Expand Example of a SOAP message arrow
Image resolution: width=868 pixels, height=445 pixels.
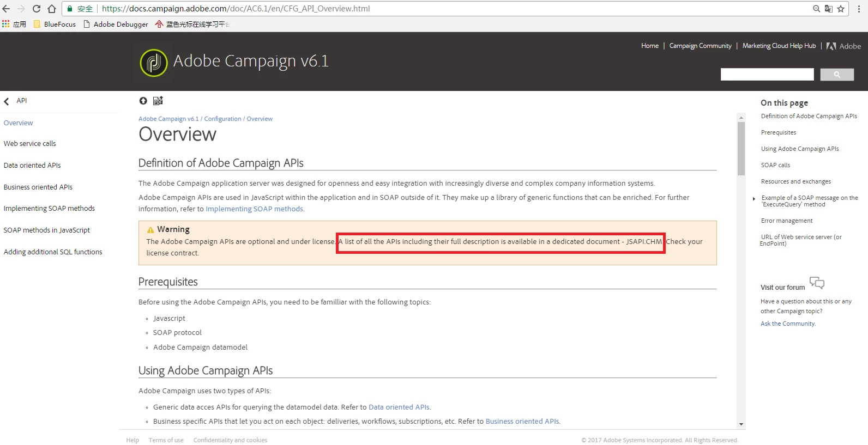[x=754, y=199]
